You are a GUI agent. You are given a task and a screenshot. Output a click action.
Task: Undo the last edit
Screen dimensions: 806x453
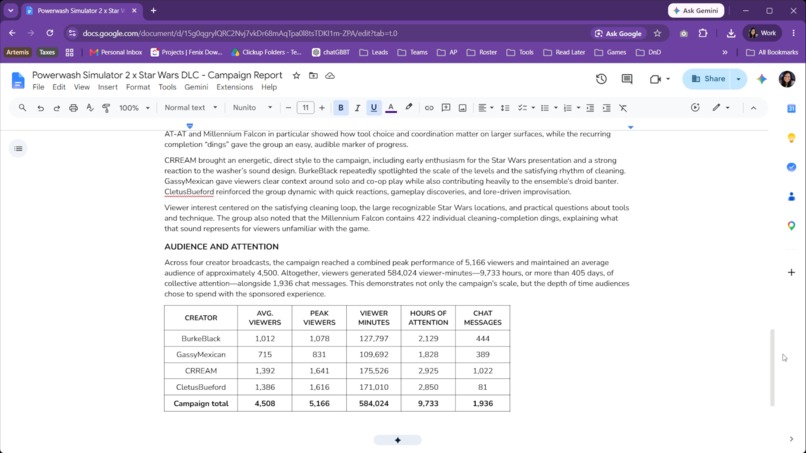tap(40, 108)
